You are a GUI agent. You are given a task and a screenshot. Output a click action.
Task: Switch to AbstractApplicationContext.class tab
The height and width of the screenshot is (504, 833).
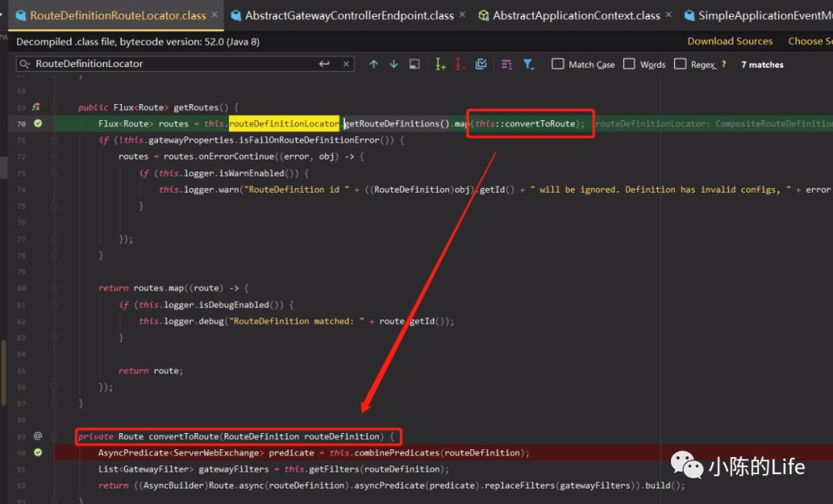[x=576, y=15]
